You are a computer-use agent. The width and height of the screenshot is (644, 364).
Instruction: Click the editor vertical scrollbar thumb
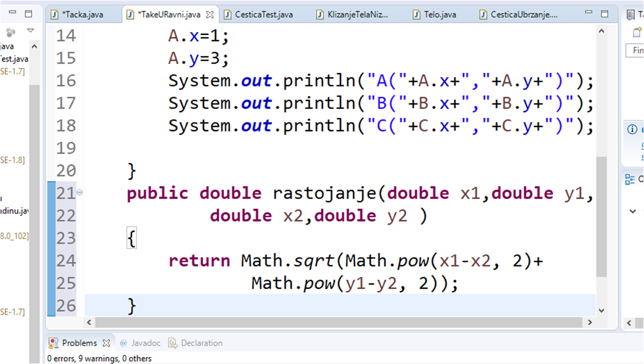(601, 216)
